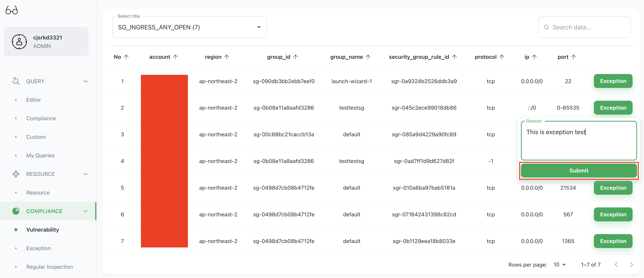This screenshot has height=278, width=644.
Task: Click the search magnifier icon in the search box
Action: coord(546,27)
